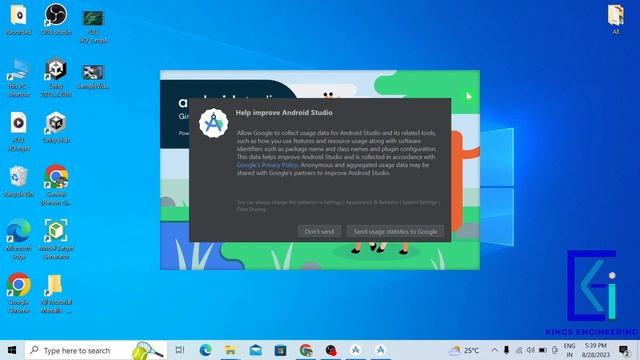Viewport: 640px width, 360px height.
Task: Open the 25°C weather widget
Action: pyautogui.click(x=464, y=350)
